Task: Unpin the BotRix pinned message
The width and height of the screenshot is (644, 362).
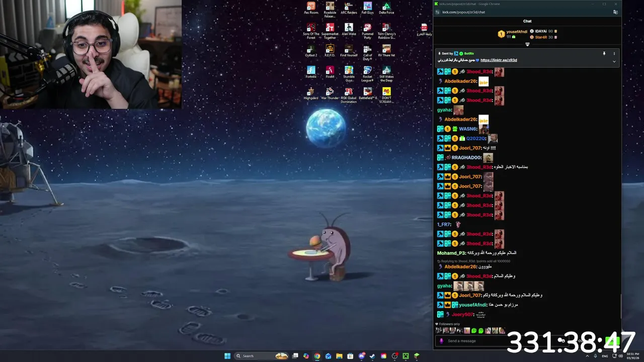Action: coord(604,53)
